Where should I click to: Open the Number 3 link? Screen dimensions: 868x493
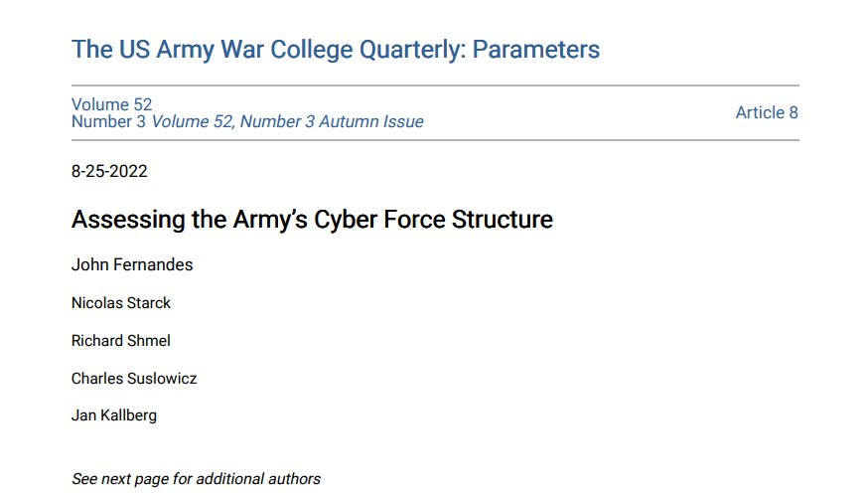(x=108, y=121)
